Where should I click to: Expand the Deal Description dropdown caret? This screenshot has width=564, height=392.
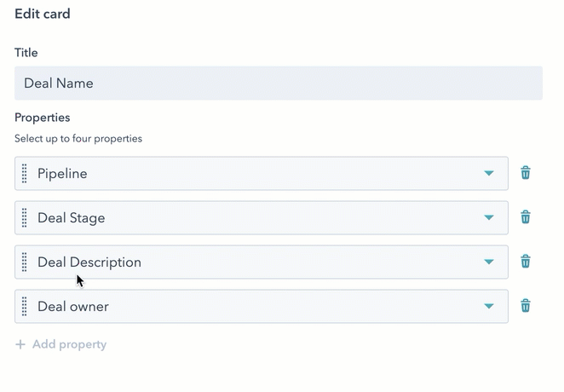(489, 262)
